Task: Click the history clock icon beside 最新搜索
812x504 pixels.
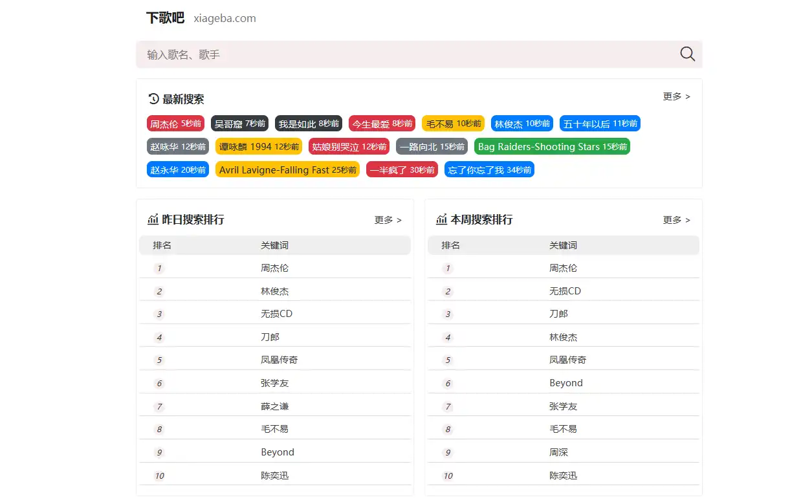Action: click(153, 99)
